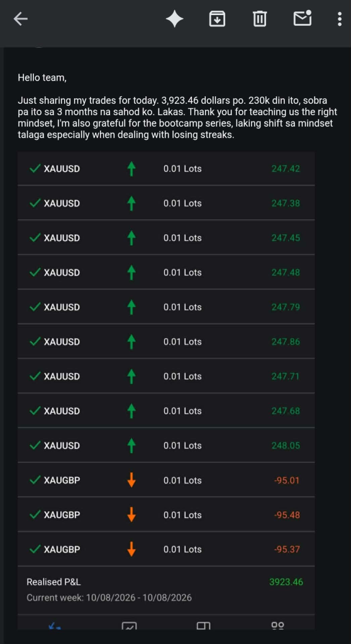Select the checkmark beside the 247.38 XAUUSD trade
This screenshot has width=351, height=644.
pyautogui.click(x=35, y=203)
